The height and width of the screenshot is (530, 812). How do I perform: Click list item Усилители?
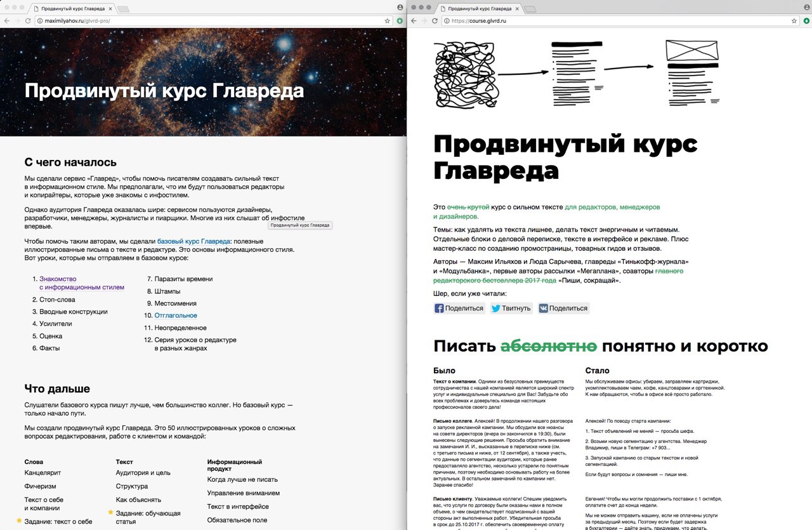tap(56, 324)
